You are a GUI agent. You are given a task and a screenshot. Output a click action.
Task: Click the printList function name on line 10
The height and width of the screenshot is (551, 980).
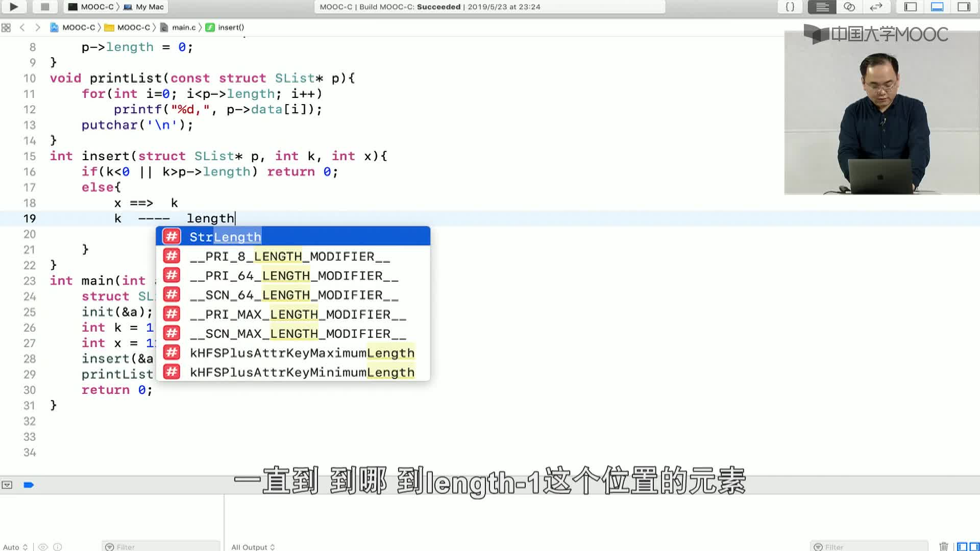tap(126, 78)
